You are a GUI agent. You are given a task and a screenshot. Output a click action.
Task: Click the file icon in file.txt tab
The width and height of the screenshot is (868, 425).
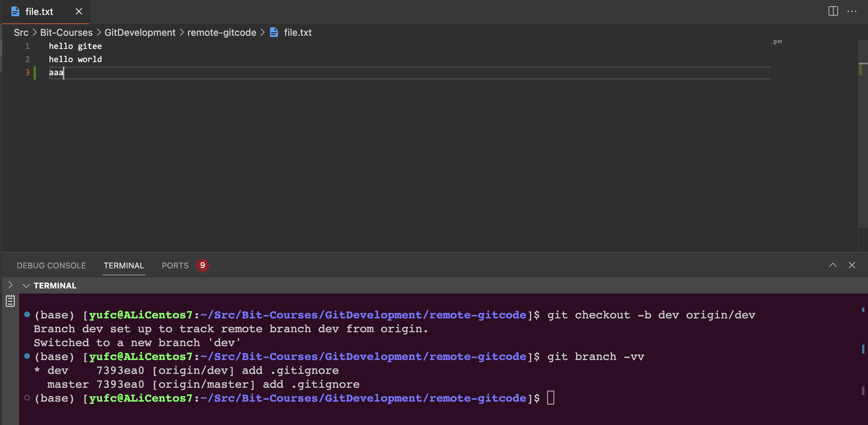pyautogui.click(x=15, y=11)
